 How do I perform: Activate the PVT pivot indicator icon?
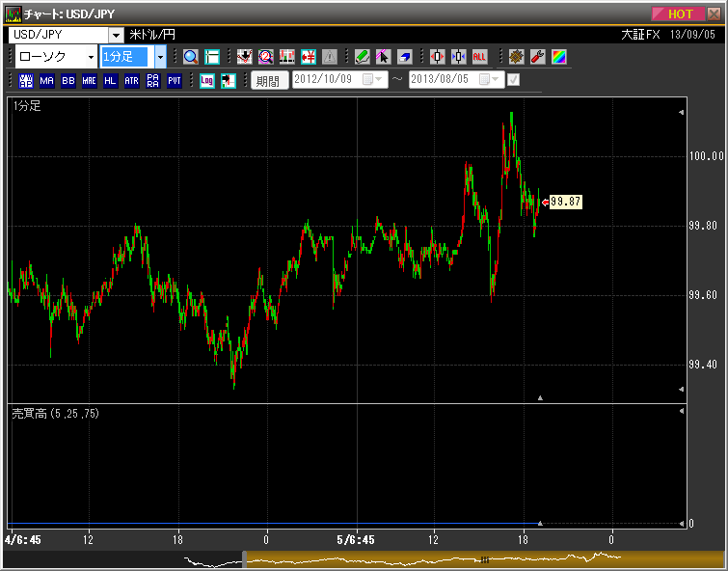point(174,81)
